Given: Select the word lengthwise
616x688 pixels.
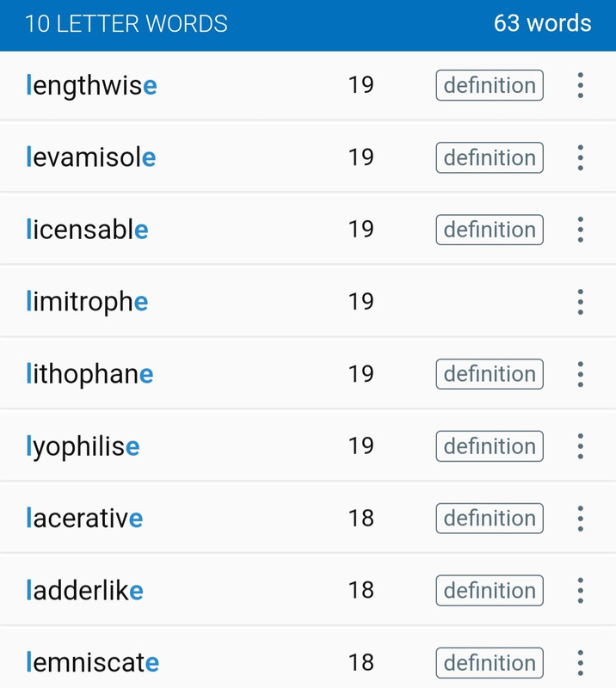Looking at the screenshot, I should pos(91,85).
